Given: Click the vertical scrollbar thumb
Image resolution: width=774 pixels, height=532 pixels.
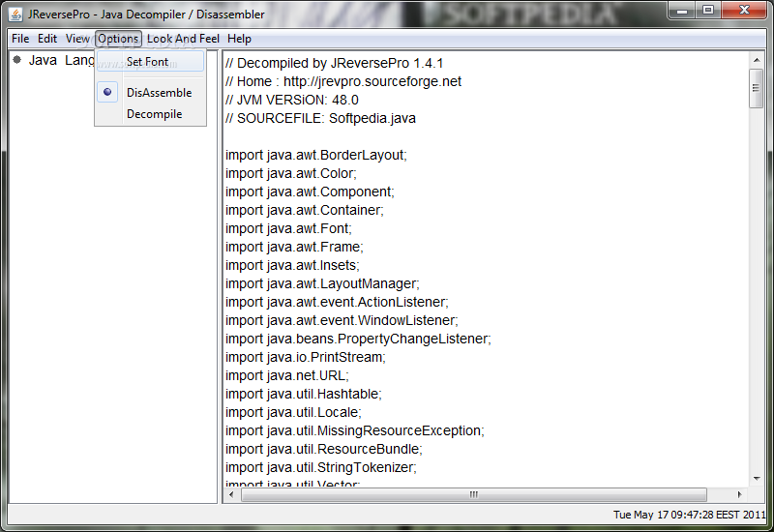Looking at the screenshot, I should click(757, 88).
